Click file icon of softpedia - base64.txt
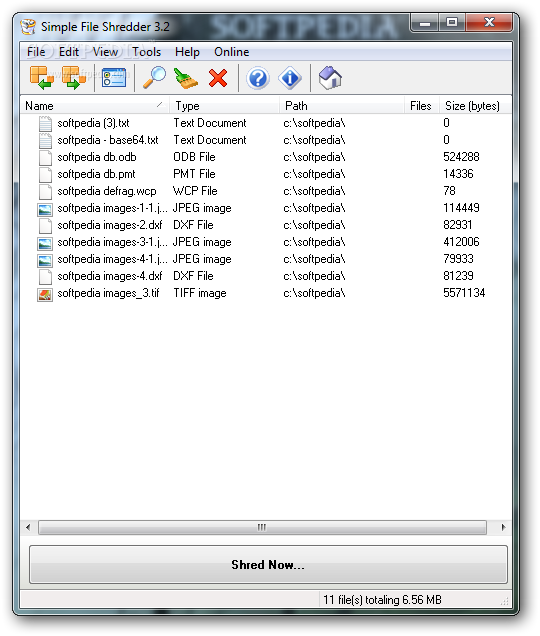Screen dimensions: 540x636 click(45, 140)
